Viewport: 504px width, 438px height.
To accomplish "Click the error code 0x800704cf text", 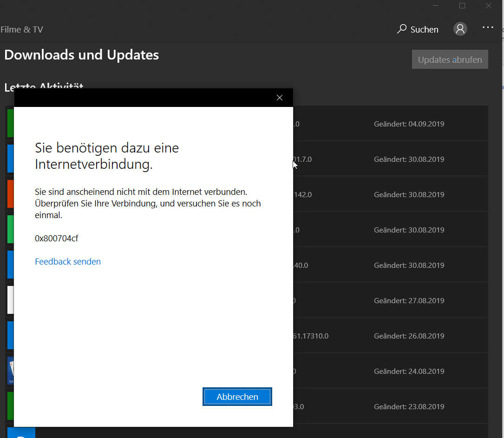I will pos(57,239).
